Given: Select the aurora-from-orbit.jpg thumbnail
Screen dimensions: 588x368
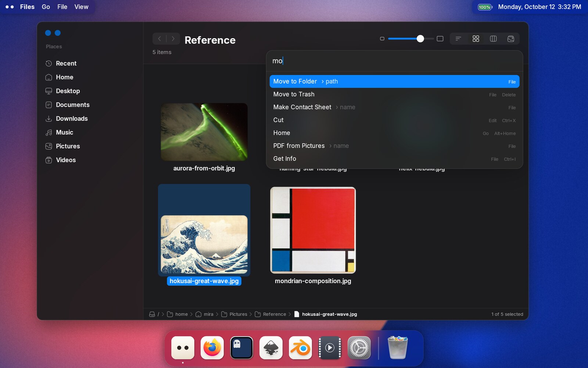Looking at the screenshot, I should [204, 132].
